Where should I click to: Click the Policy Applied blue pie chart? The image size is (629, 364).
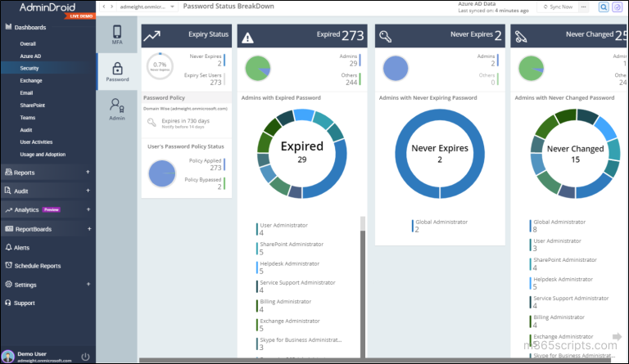(x=162, y=173)
